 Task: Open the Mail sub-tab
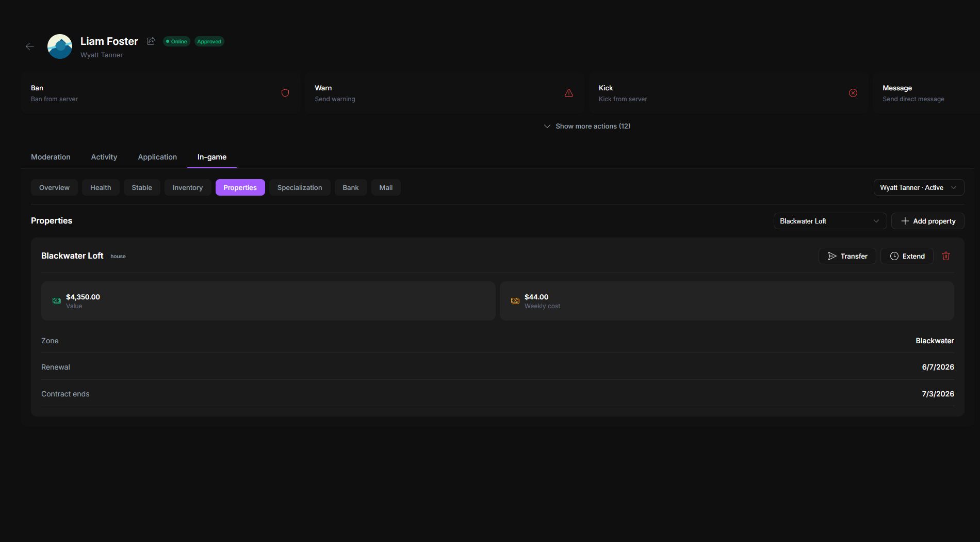pos(386,187)
